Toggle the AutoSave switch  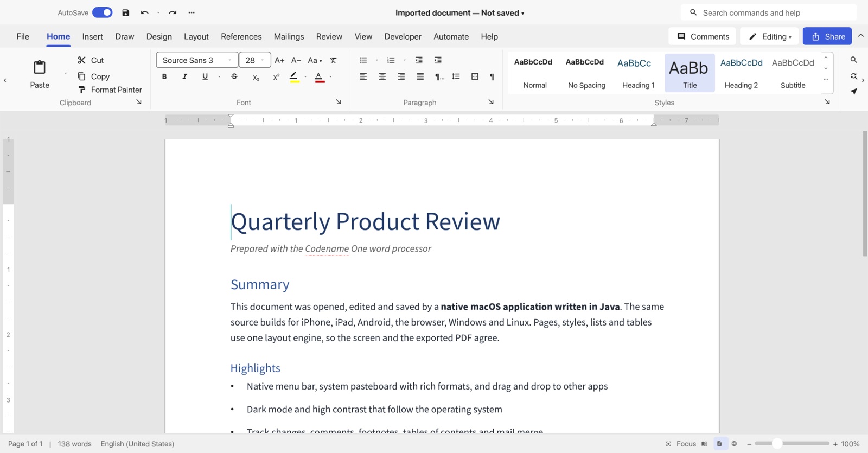(x=103, y=12)
